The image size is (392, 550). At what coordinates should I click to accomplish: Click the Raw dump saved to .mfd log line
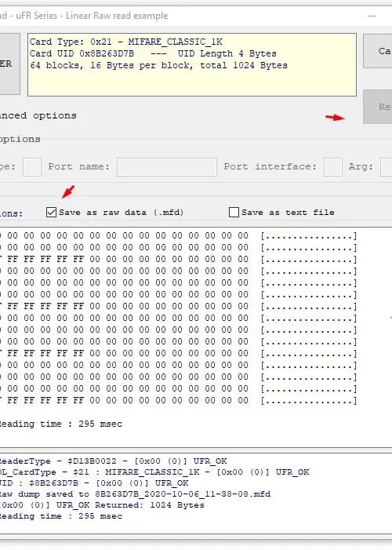click(x=135, y=494)
